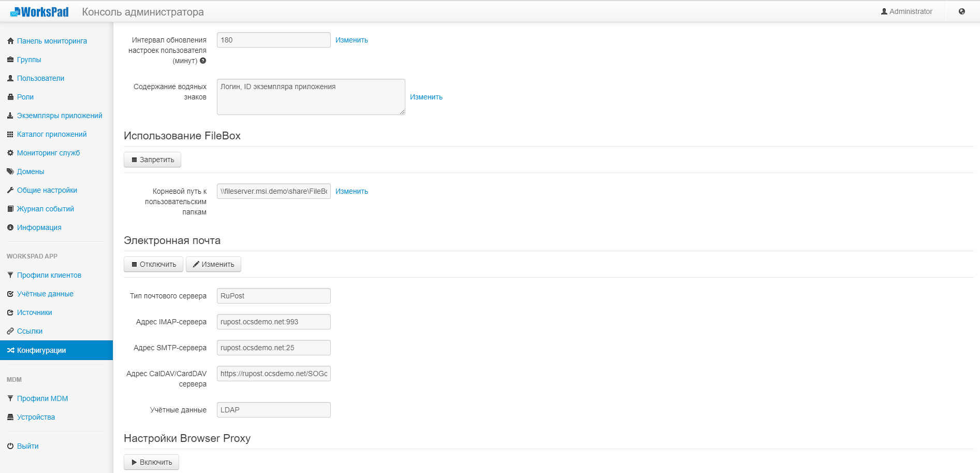View Журнал событий
This screenshot has height=473, width=980.
46,209
